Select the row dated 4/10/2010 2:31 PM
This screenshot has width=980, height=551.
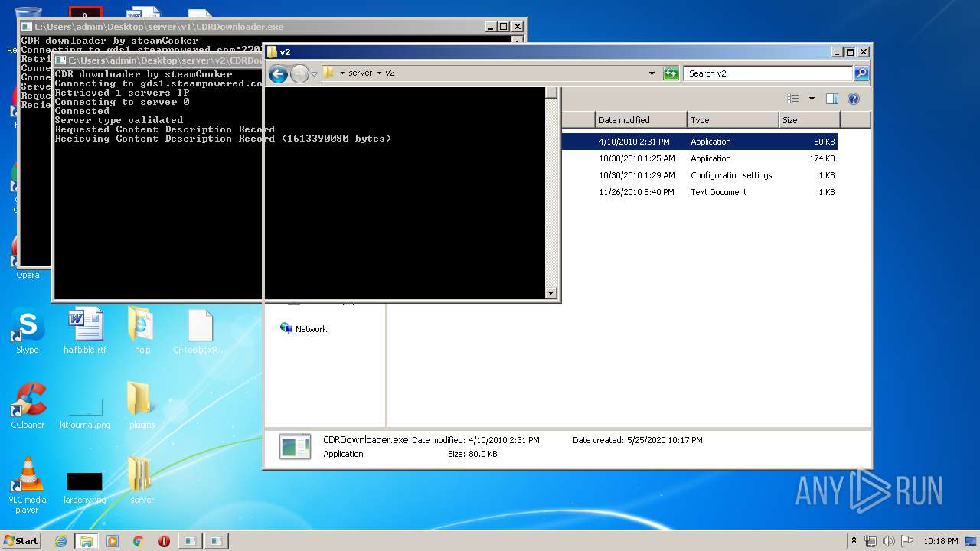pyautogui.click(x=699, y=142)
